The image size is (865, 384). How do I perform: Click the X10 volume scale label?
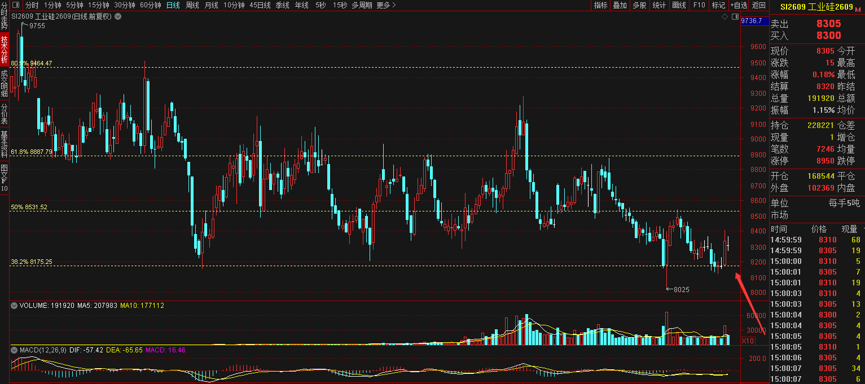(747, 341)
